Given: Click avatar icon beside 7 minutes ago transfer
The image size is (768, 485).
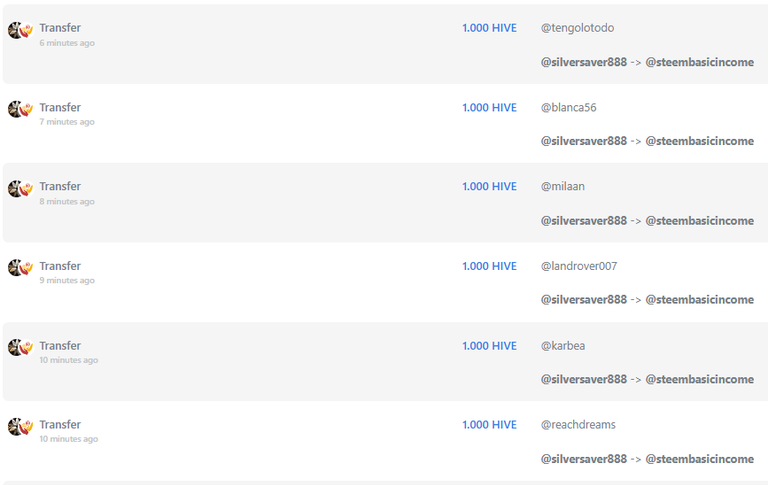Looking at the screenshot, I should click(x=20, y=109).
